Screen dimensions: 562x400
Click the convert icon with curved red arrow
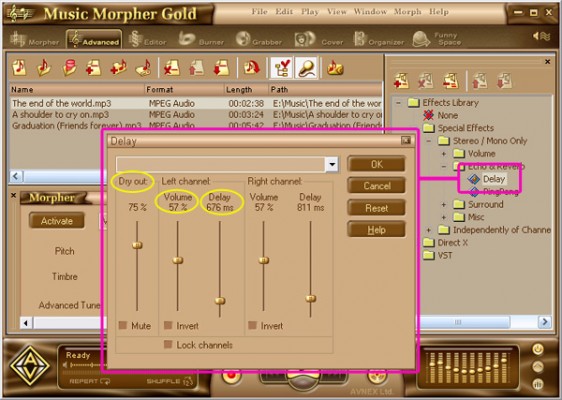[252, 67]
